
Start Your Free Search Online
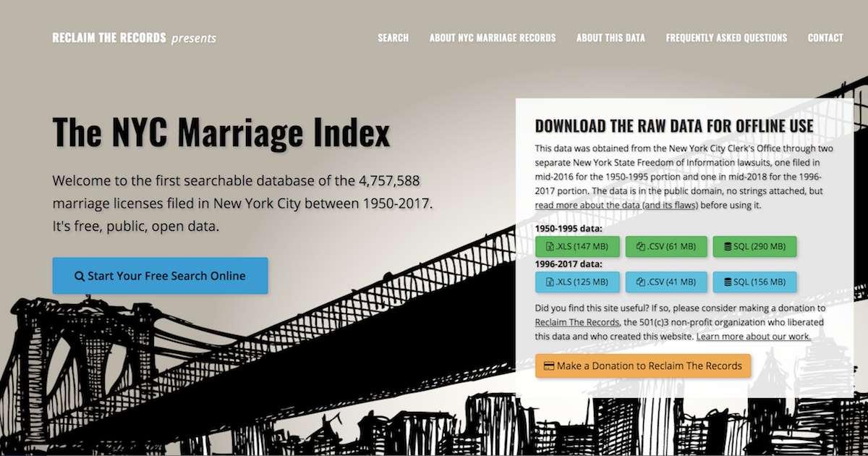click(x=160, y=276)
